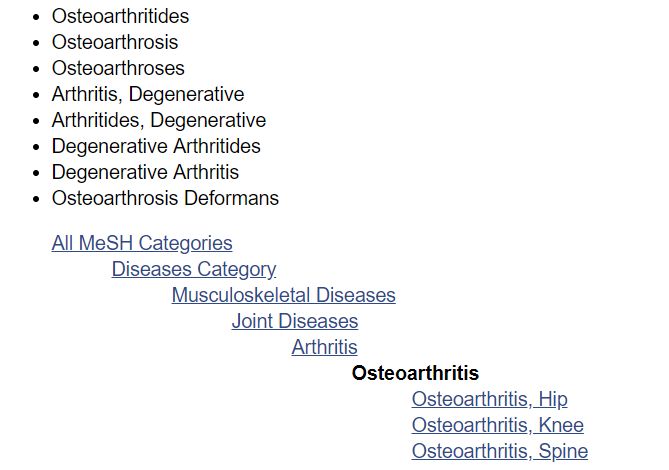Screen dimensions: 669x470
Task: Follow the Osteoarthritis, Spine link
Action: 499,451
